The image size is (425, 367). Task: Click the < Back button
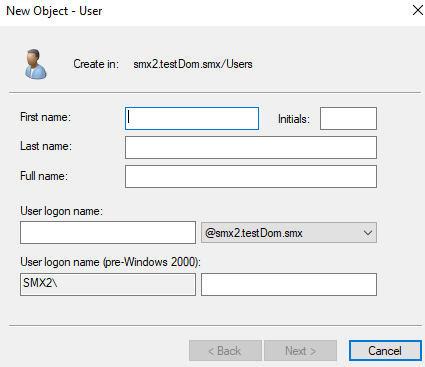[x=225, y=350]
